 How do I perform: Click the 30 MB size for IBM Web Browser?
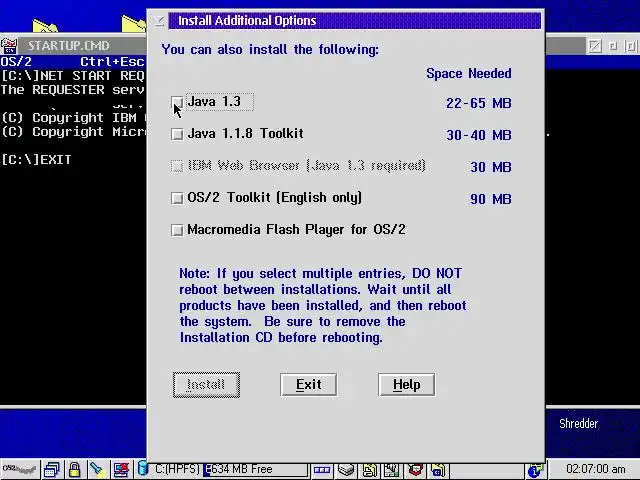tap(491, 167)
